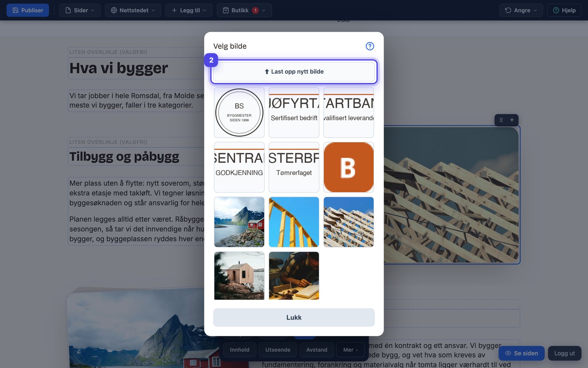Select the 'Sertifisert bedrift' badge thumbnail

294,112
